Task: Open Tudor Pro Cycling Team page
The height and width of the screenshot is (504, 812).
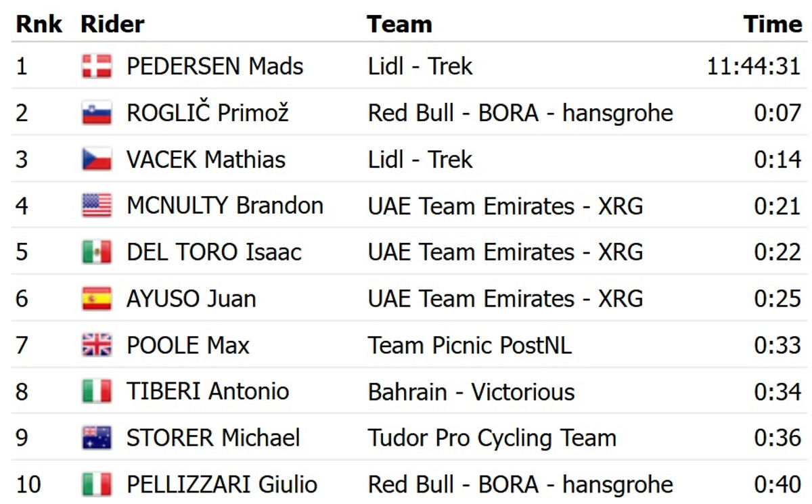Action: tap(492, 438)
